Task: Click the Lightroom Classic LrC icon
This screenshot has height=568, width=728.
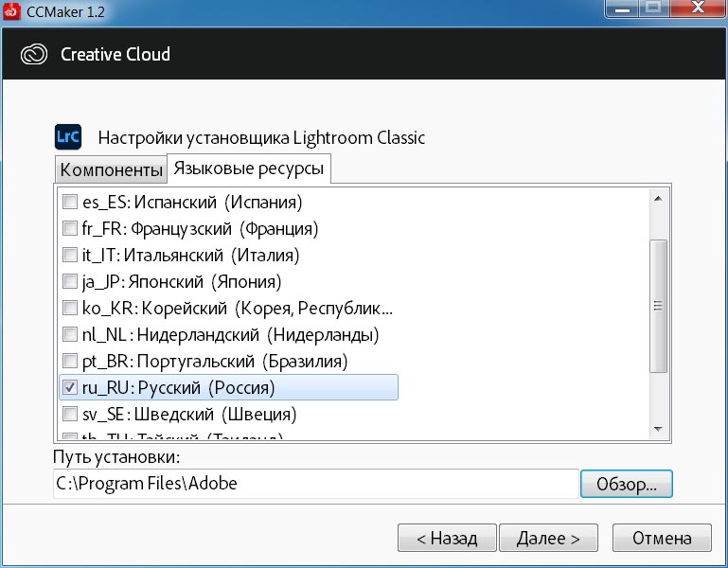Action: pos(68,136)
